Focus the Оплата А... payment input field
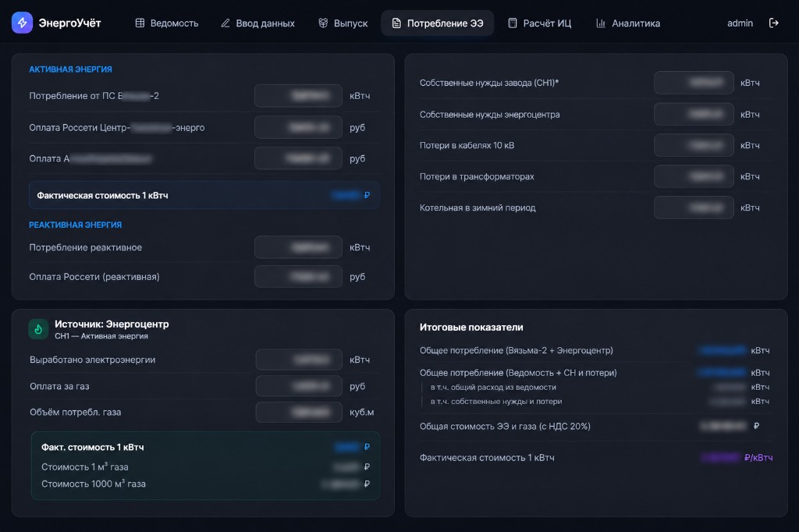Viewport: 799px width, 532px height. click(x=298, y=158)
